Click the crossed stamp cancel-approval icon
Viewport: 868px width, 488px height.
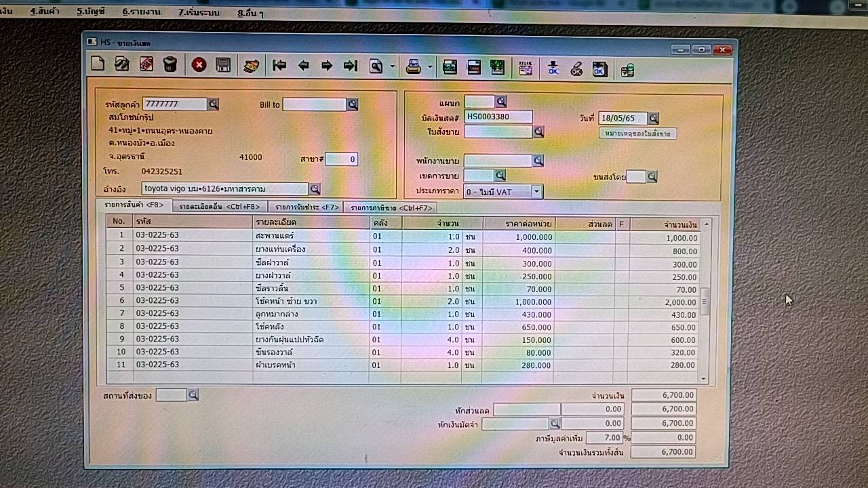click(x=576, y=68)
